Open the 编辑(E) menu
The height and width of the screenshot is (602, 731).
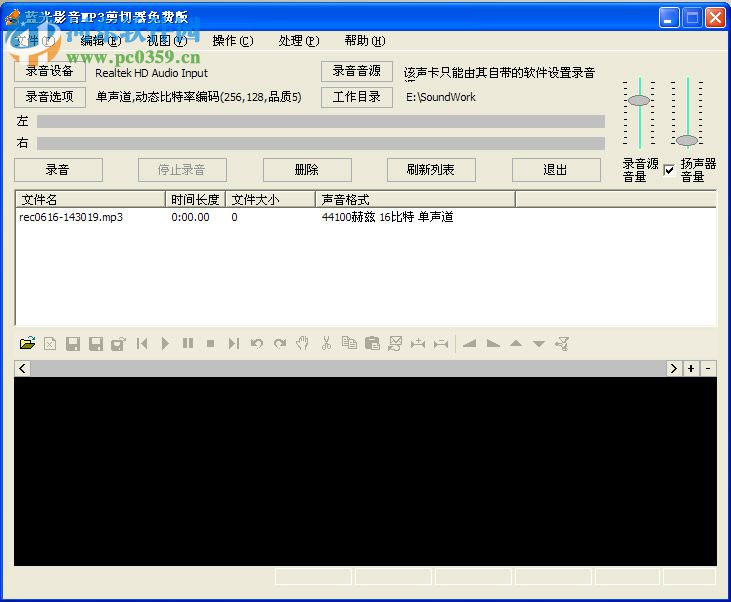click(100, 41)
